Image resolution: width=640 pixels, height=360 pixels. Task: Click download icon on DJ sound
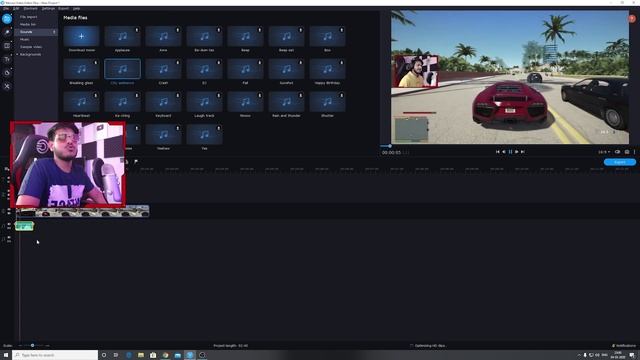coord(219,62)
